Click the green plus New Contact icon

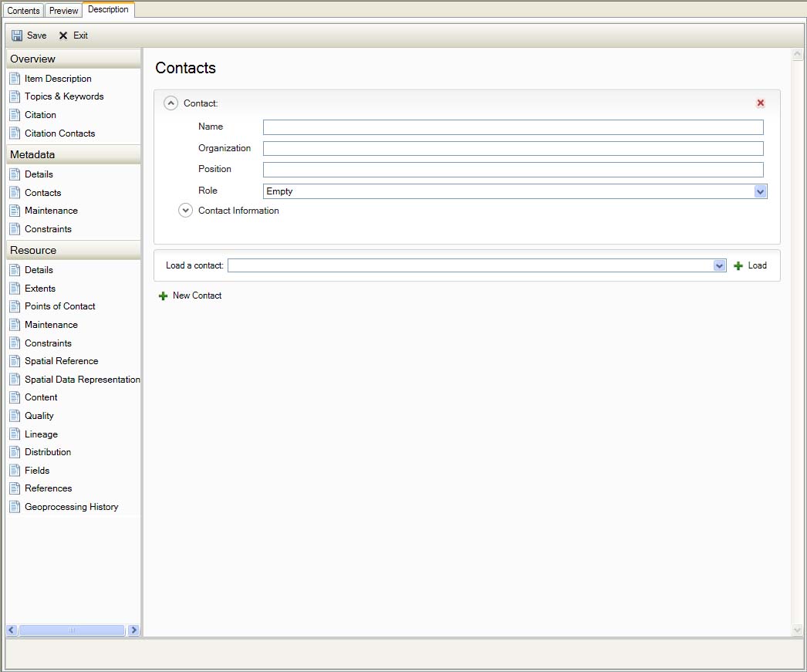(x=163, y=295)
